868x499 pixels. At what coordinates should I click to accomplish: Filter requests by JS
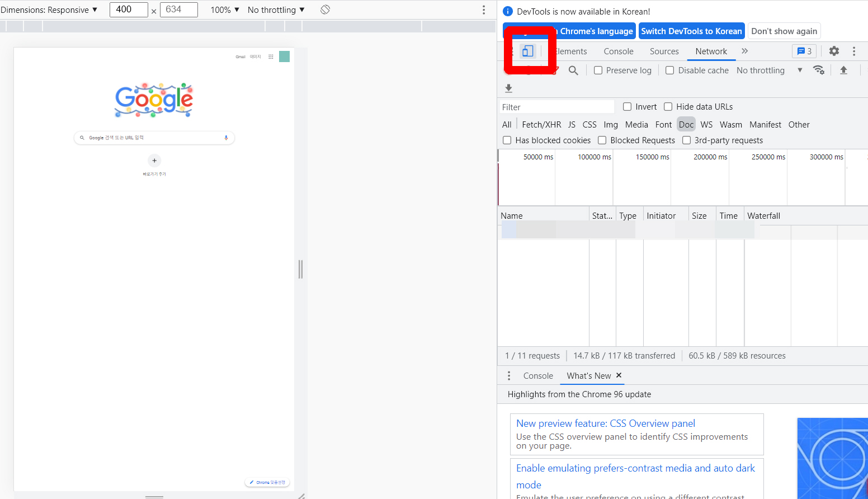[572, 125]
